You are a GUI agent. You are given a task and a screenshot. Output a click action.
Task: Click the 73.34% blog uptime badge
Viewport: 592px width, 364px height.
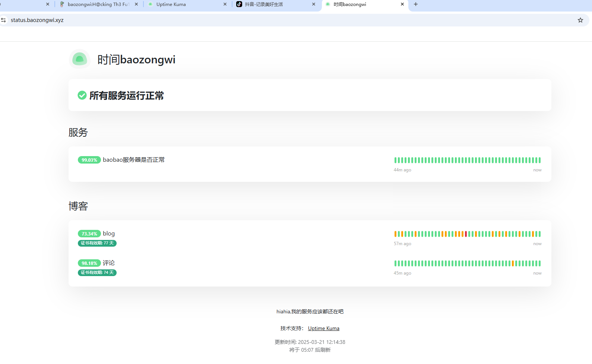pyautogui.click(x=89, y=234)
